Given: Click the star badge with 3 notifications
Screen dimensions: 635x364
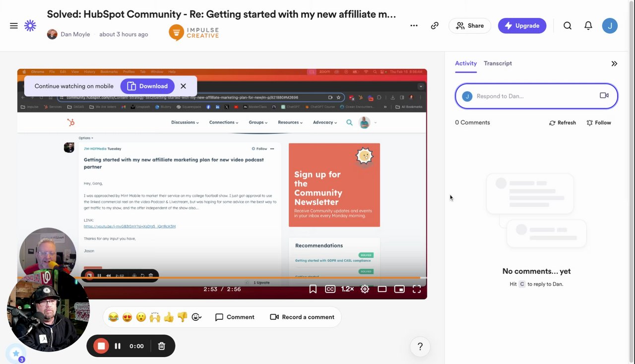Looking at the screenshot, I should pos(16,354).
